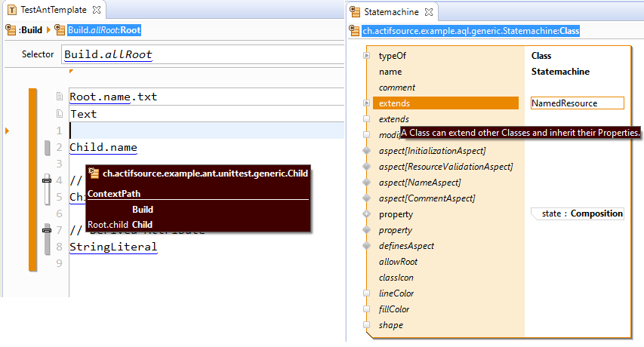The image size is (644, 347).
Task: Click the Root breadcrumb resource icon
Action: 60,30
